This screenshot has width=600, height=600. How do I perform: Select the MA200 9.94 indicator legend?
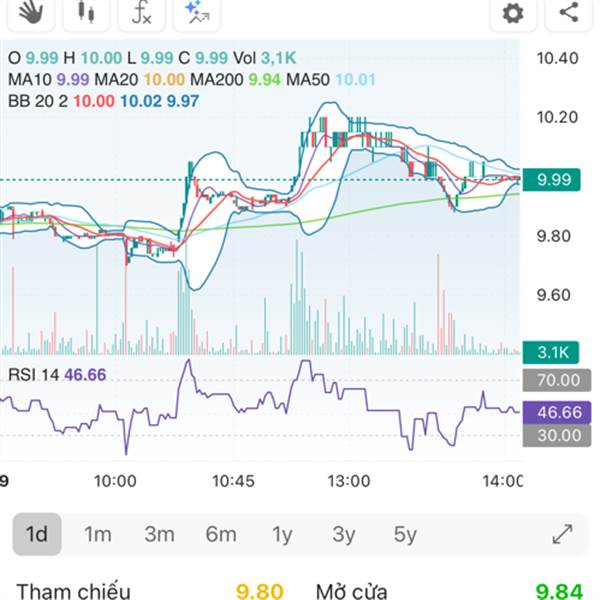pos(235,80)
